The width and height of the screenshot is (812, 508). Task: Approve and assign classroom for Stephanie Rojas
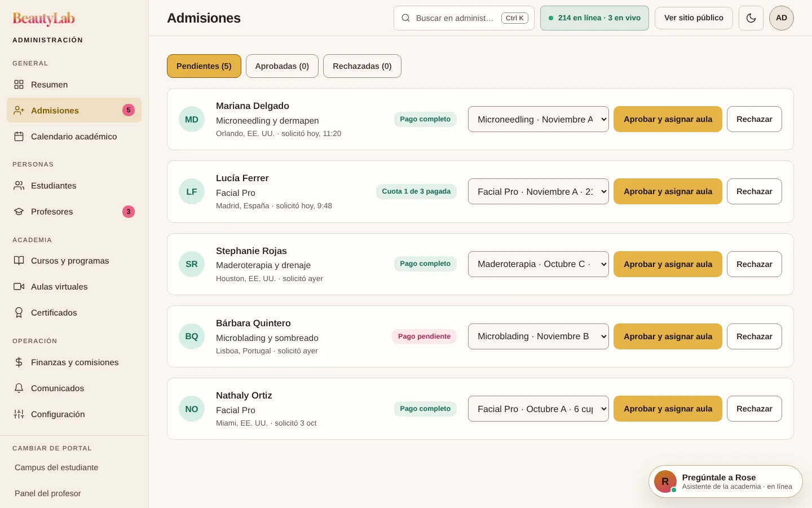[668, 264]
